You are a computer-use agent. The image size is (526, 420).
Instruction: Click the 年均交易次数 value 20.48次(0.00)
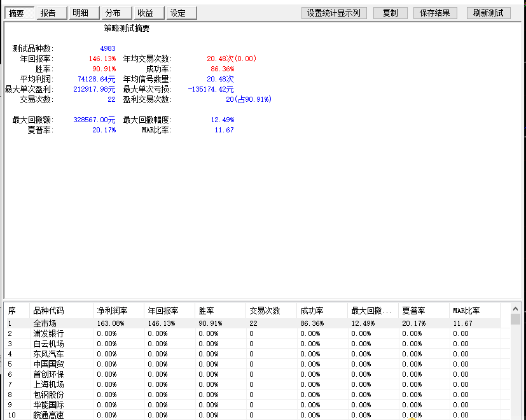(x=232, y=59)
